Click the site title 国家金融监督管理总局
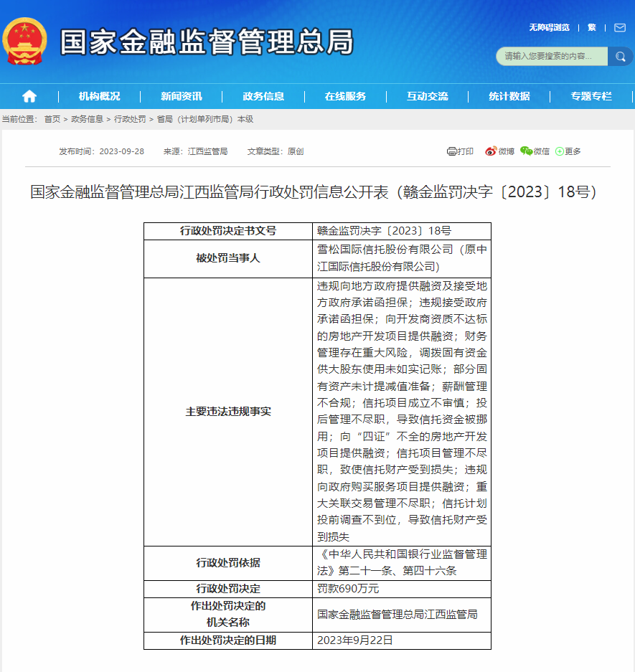The image size is (635, 672). [x=207, y=42]
